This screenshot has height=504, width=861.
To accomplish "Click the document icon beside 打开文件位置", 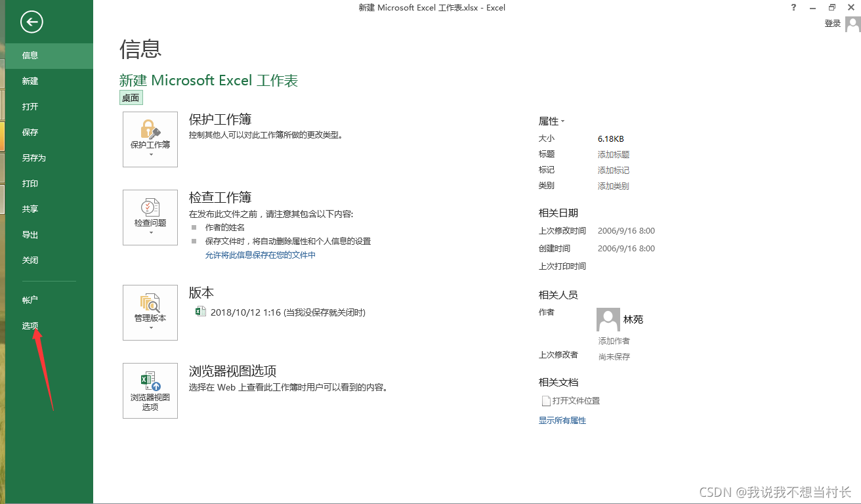I will 545,401.
